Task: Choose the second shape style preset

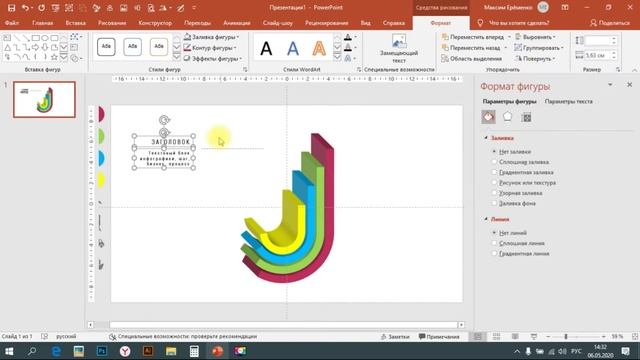Action: click(132, 47)
